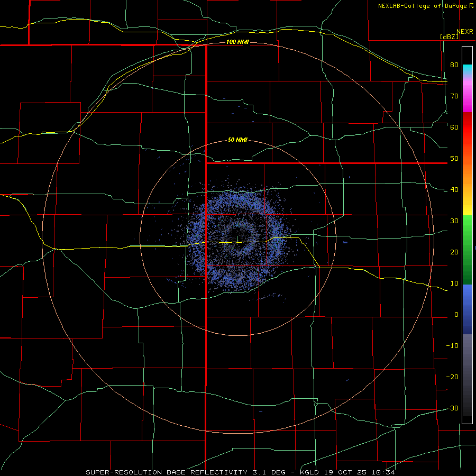Click the 30 dBZ scale value
Image resolution: width=476 pixels, height=476 pixels.
[454, 221]
